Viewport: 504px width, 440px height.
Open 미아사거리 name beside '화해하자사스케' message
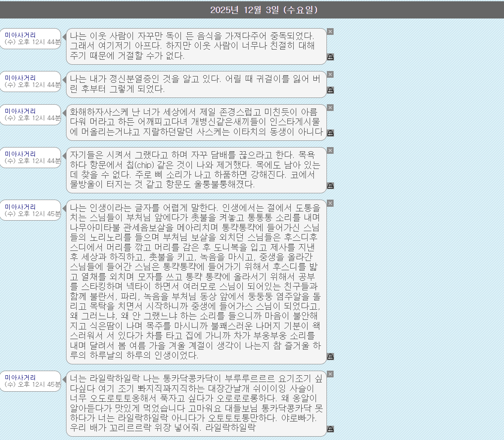(20, 111)
